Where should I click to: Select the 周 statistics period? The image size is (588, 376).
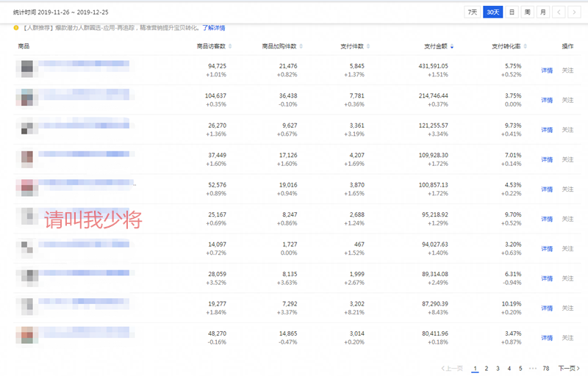pos(527,12)
